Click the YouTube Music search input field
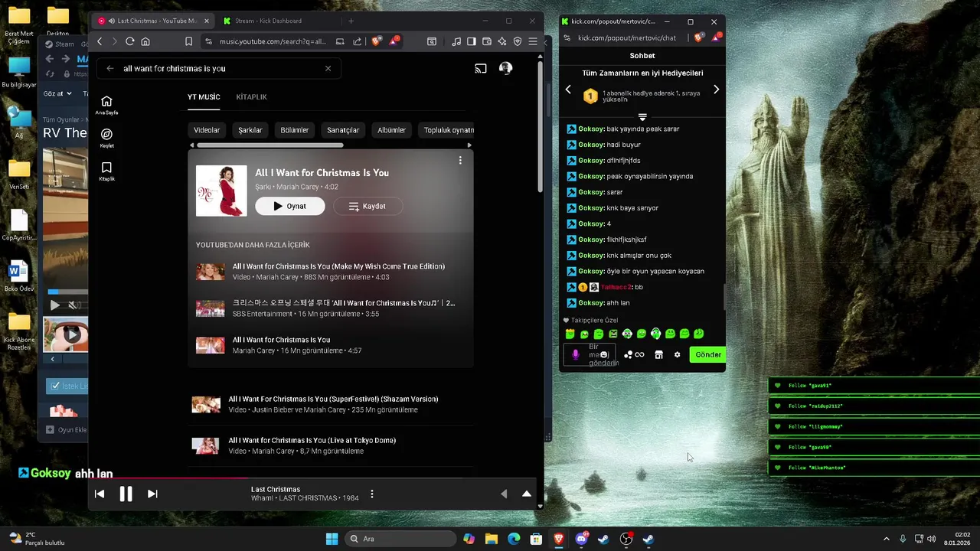The image size is (980, 551). [218, 68]
